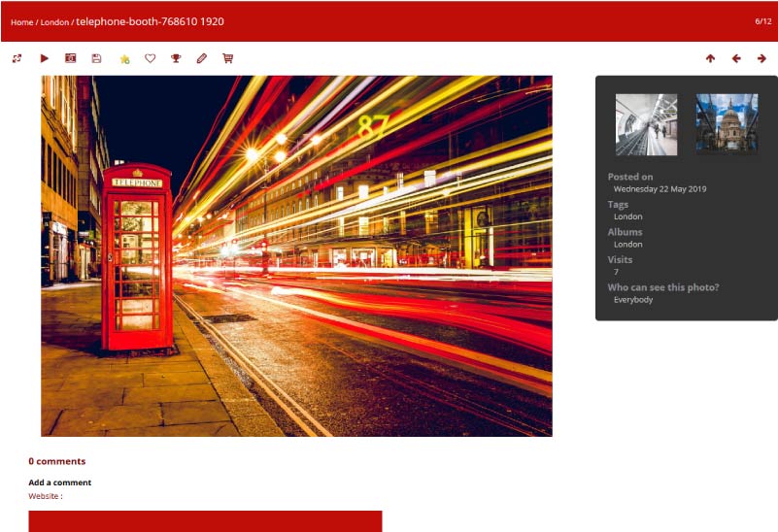Edit photo using the pencil icon
The height and width of the screenshot is (532, 778).
202,58
